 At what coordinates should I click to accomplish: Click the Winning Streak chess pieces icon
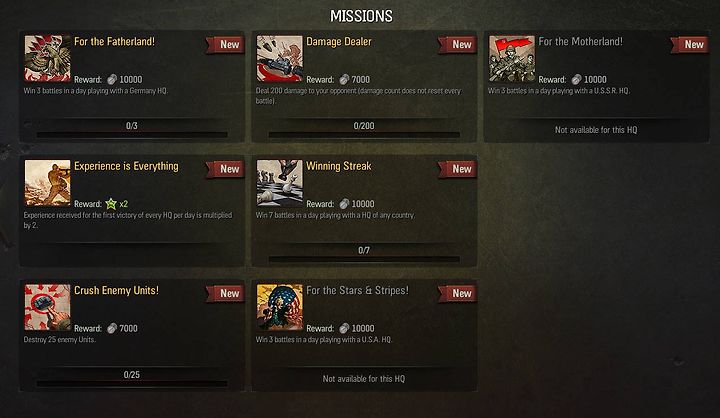[x=280, y=183]
